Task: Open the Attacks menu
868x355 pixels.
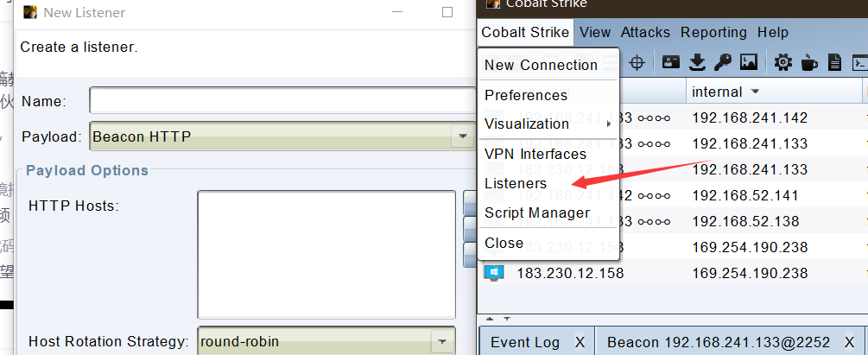Action: click(x=645, y=33)
